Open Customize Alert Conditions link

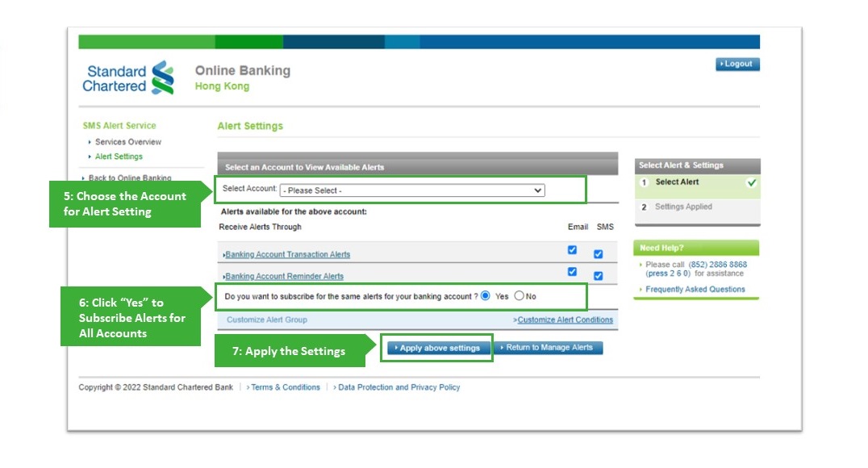pos(565,320)
